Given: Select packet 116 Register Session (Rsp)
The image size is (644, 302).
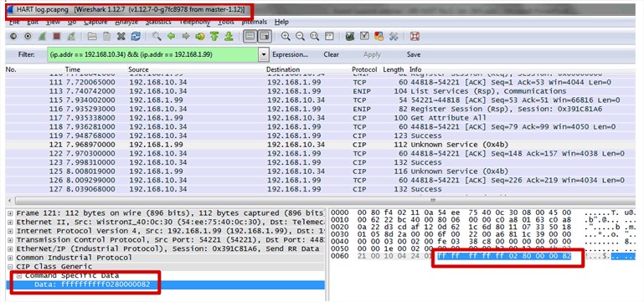Looking at the screenshot, I should pos(321,109).
